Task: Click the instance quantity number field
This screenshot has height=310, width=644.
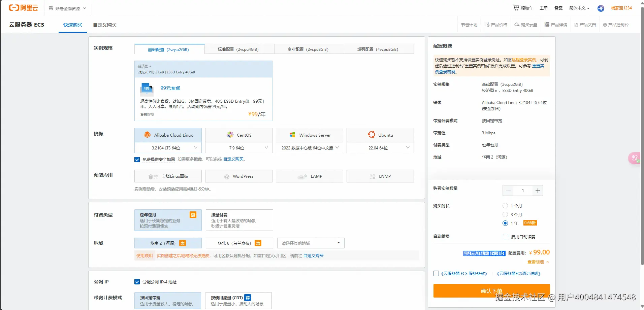Action: point(523,191)
